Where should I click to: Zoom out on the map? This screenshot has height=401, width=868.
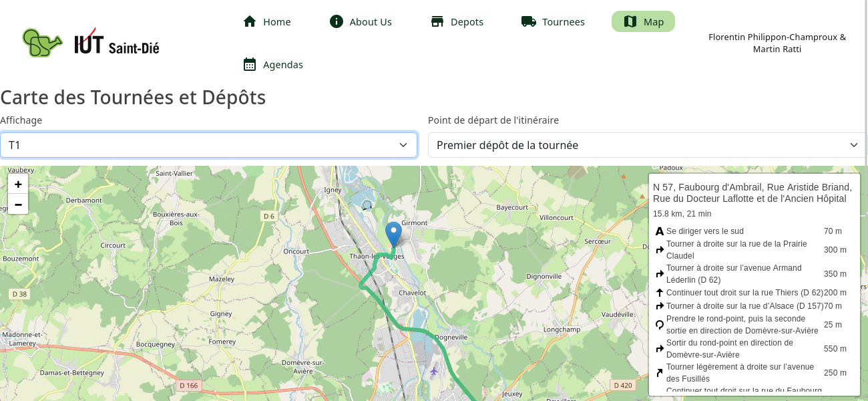tap(18, 204)
